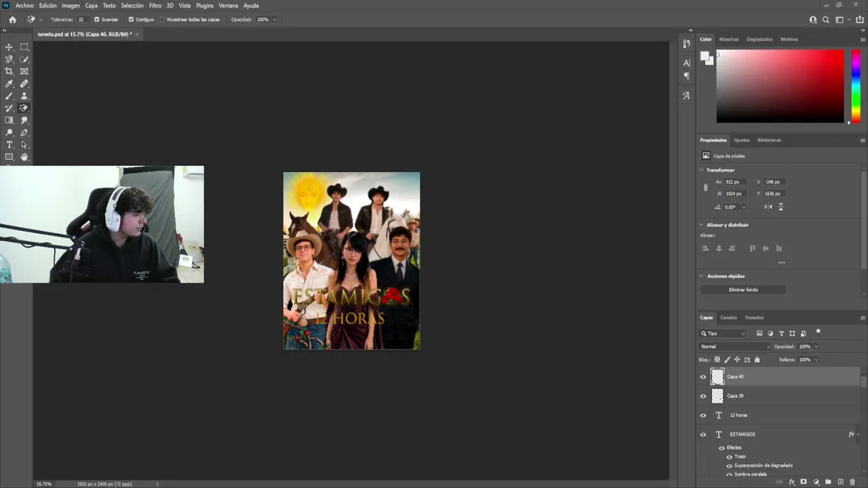Click the Tolerancia value field
Image resolution: width=868 pixels, height=488 pixels.
pyautogui.click(x=81, y=20)
